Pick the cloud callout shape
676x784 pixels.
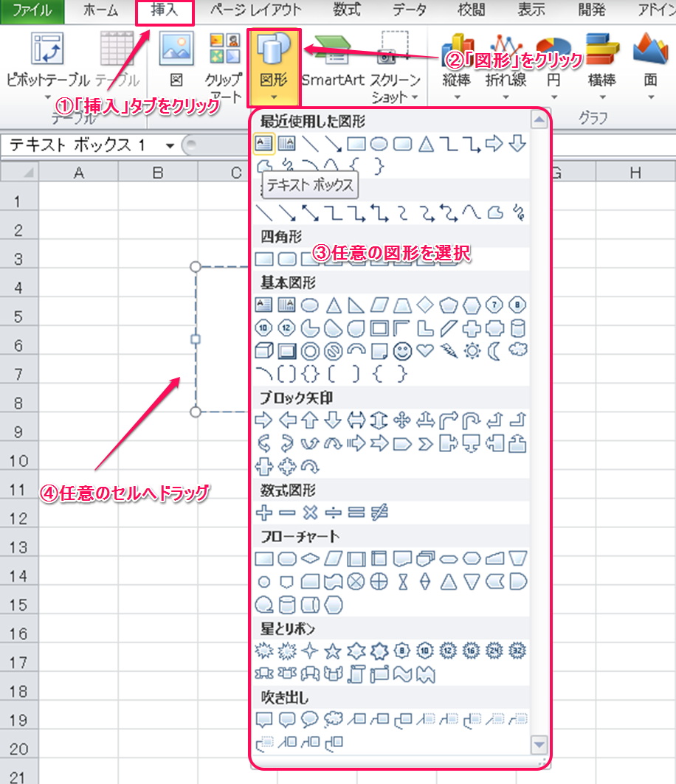333,718
